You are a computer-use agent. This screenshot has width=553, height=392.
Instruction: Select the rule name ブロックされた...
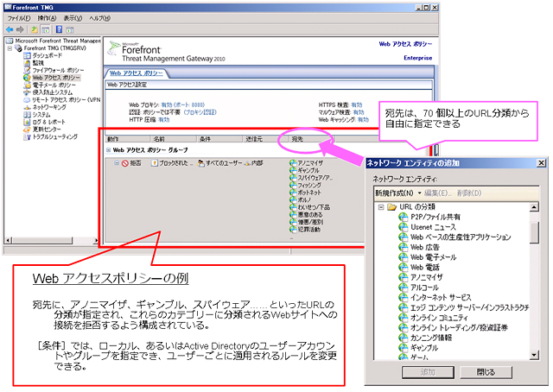(x=175, y=163)
